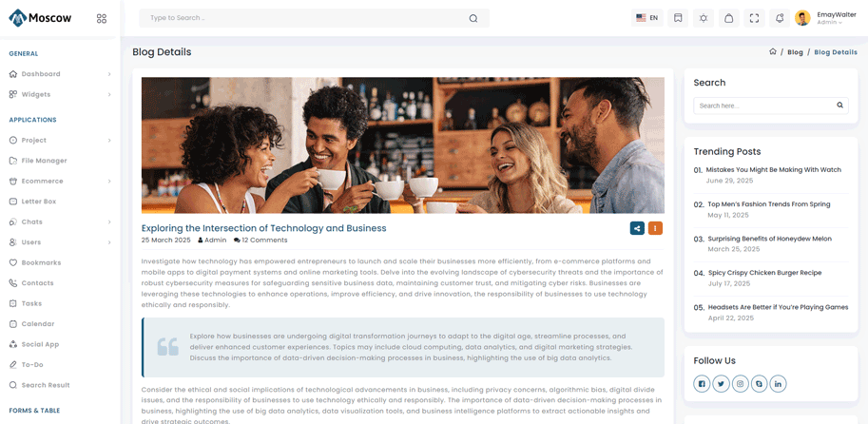Select Calendar in the sidebar
Viewport: 868px width, 424px height.
tap(38, 324)
